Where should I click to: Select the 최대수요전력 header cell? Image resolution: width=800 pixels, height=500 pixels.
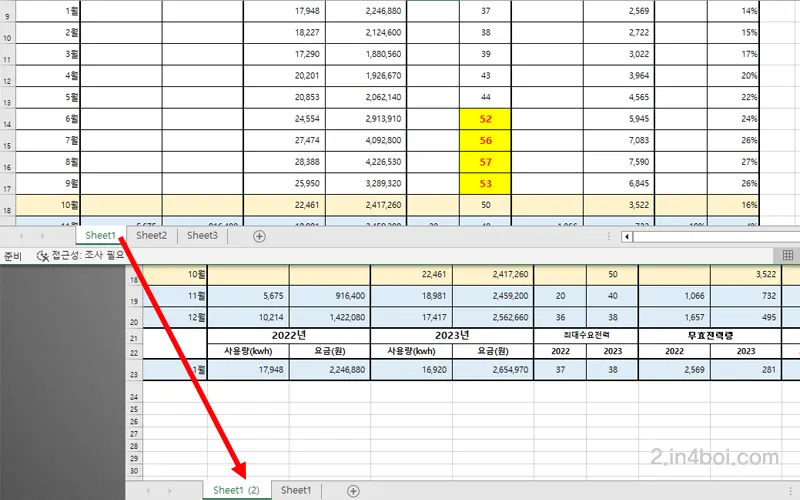point(586,336)
